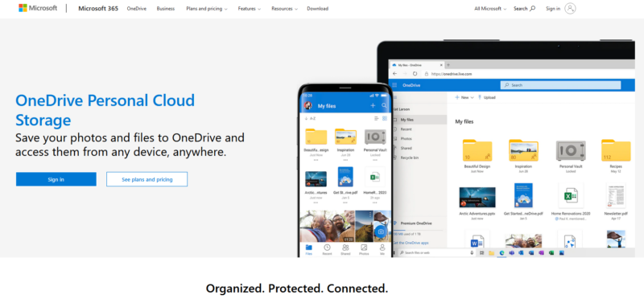Screen dimensions: 644x303
Task: Click the Microsoft logo in the header
Action: click(x=38, y=8)
